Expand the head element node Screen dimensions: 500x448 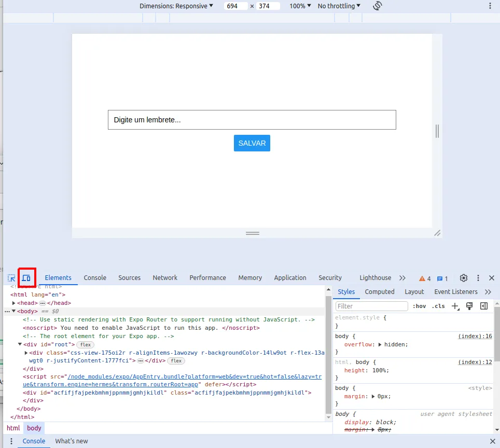13,303
